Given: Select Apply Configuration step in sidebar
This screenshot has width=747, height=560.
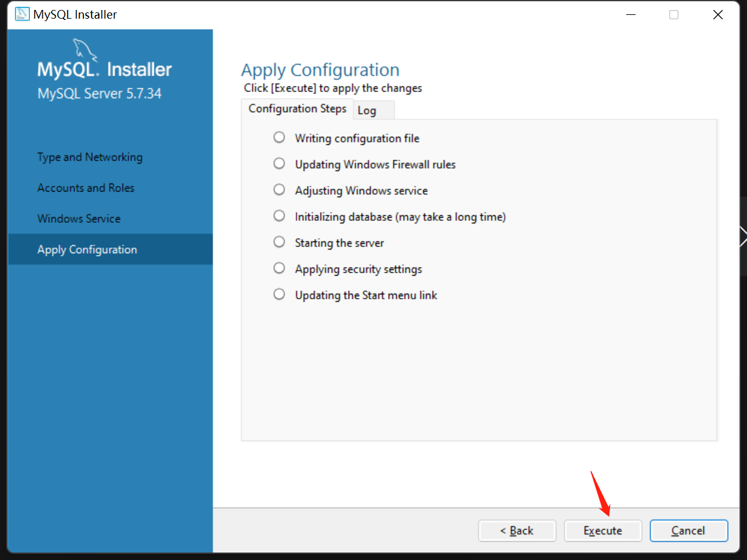Looking at the screenshot, I should 111,250.
